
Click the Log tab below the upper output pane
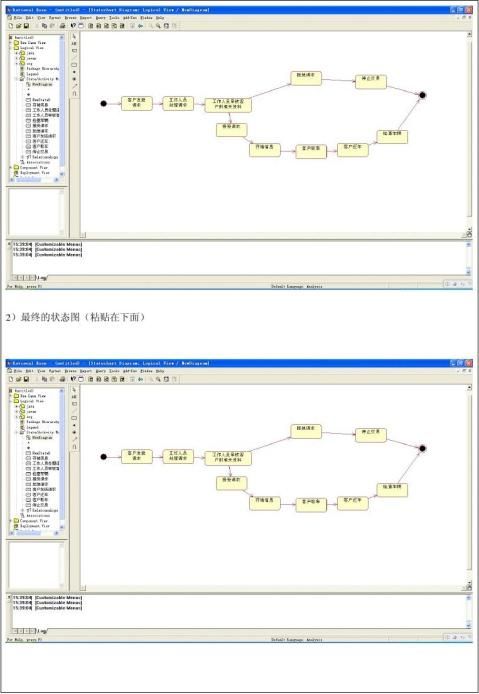tap(42, 278)
